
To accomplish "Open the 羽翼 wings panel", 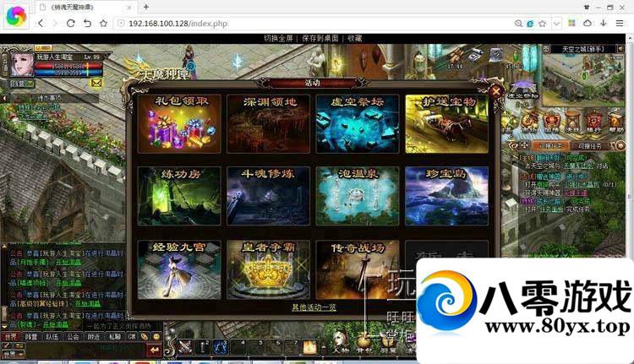I will [x=388, y=343].
